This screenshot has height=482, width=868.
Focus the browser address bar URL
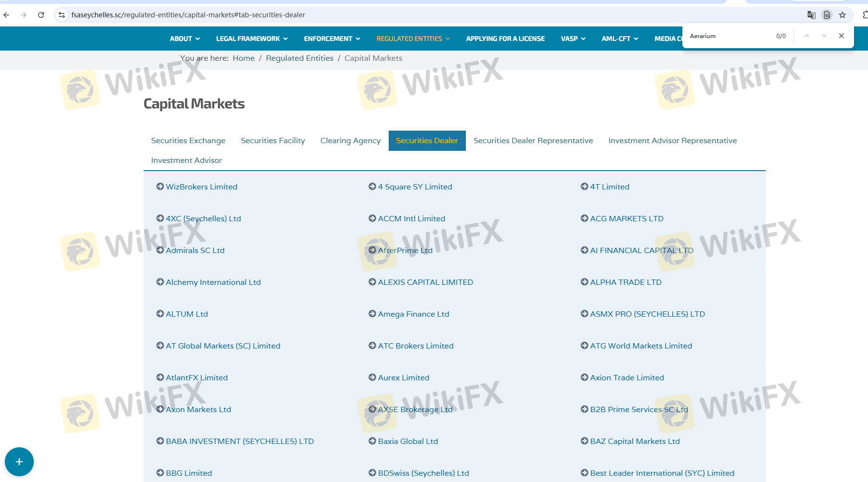188,15
